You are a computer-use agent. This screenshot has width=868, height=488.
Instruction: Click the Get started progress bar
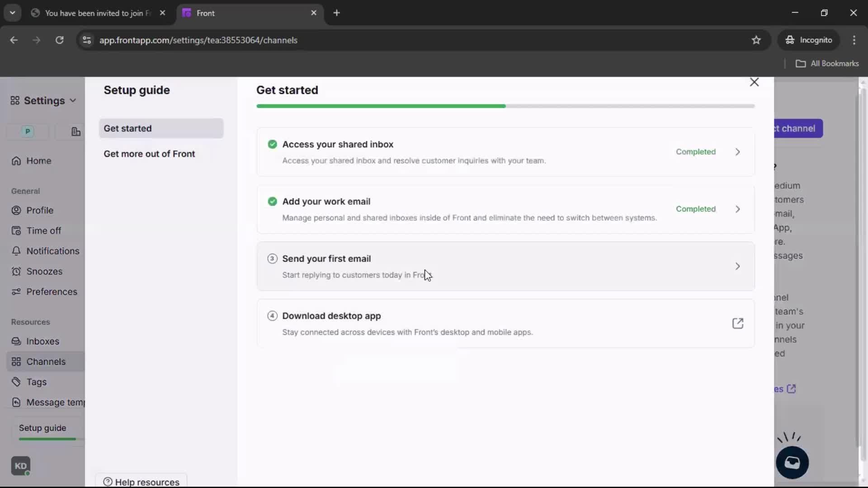(505, 106)
